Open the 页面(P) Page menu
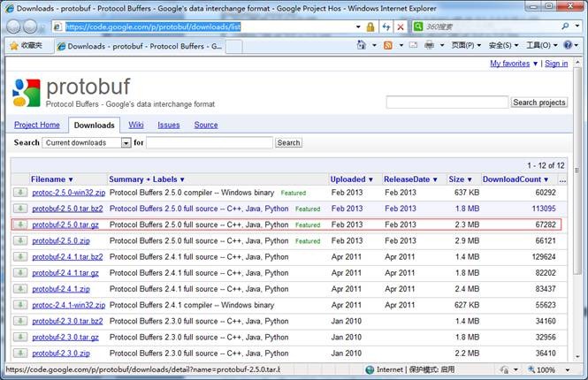The image size is (588, 380). point(466,45)
